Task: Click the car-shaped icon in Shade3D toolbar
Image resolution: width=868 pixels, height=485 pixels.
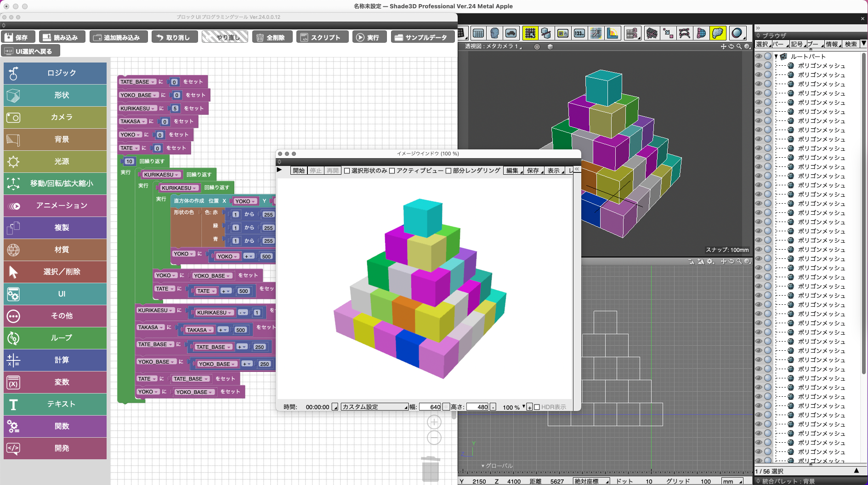Action: point(511,33)
